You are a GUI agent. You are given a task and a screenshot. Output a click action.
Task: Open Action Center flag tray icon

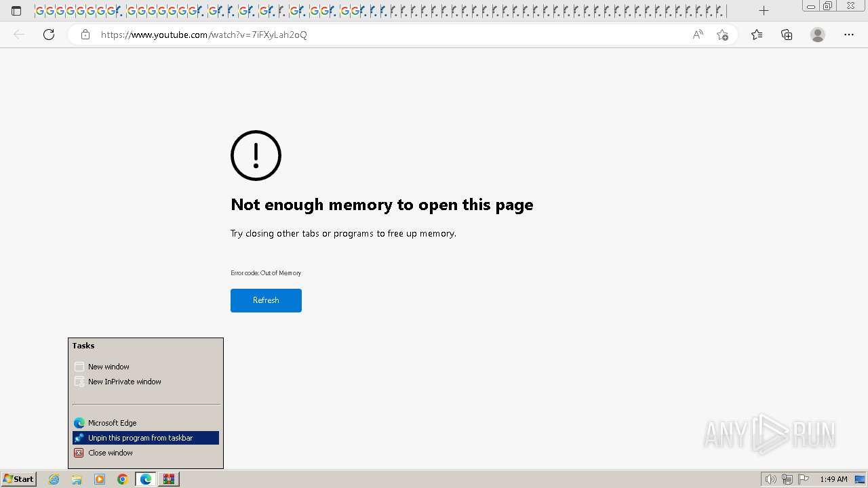(804, 479)
